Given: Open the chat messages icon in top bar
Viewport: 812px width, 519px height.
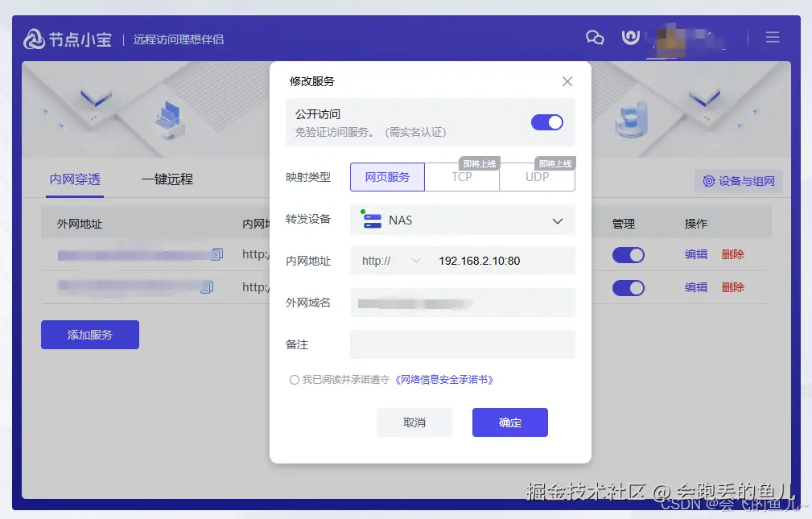Looking at the screenshot, I should 594,36.
